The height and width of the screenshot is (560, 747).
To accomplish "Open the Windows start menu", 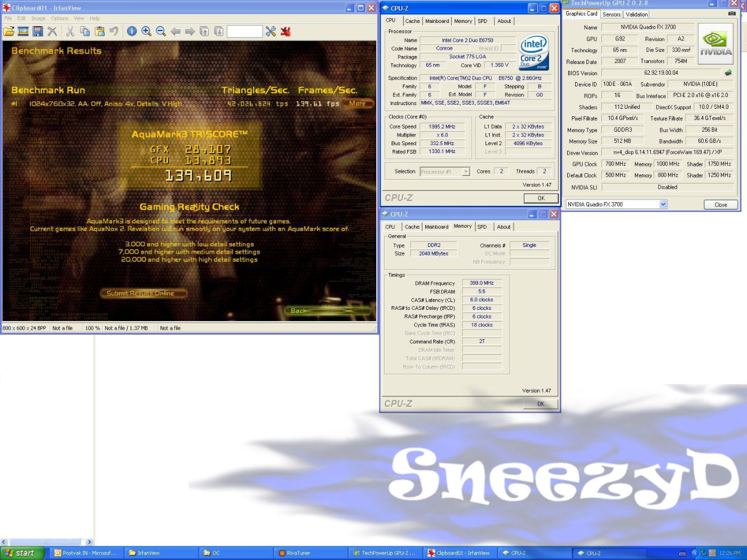I will (x=22, y=553).
